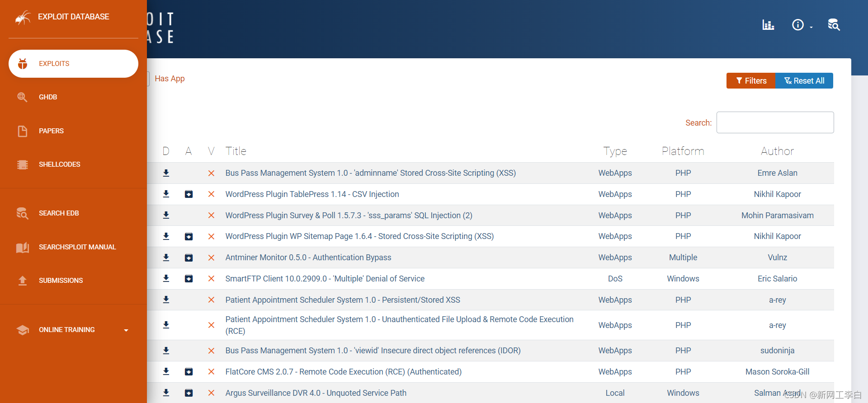Click unverified X mark on Antminer Monitor row
The width and height of the screenshot is (868, 403).
pyautogui.click(x=211, y=258)
